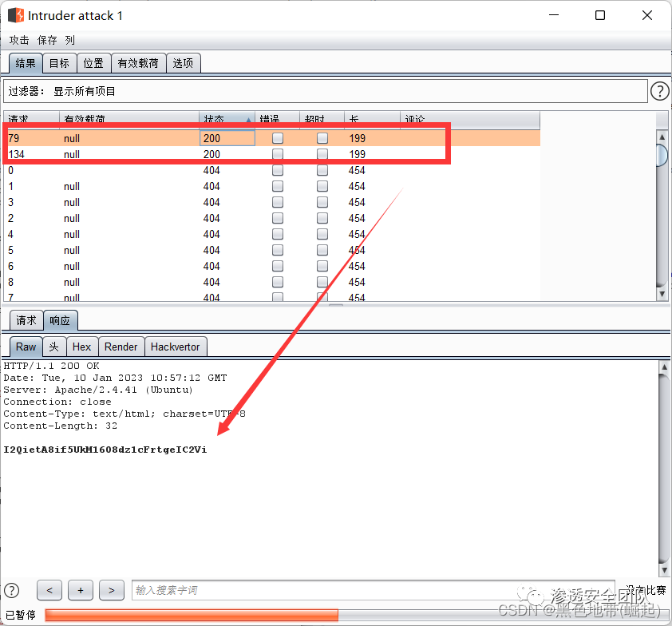Maximize the Intruder attack window
The height and width of the screenshot is (626, 672).
pyautogui.click(x=600, y=15)
